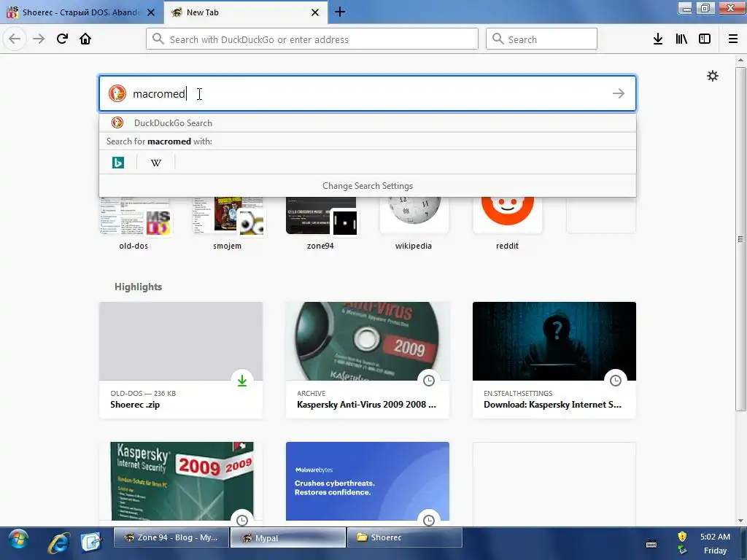Screen dimensions: 747x560
Task: Click the on-screen keyboard tray icon
Action: pos(651,544)
